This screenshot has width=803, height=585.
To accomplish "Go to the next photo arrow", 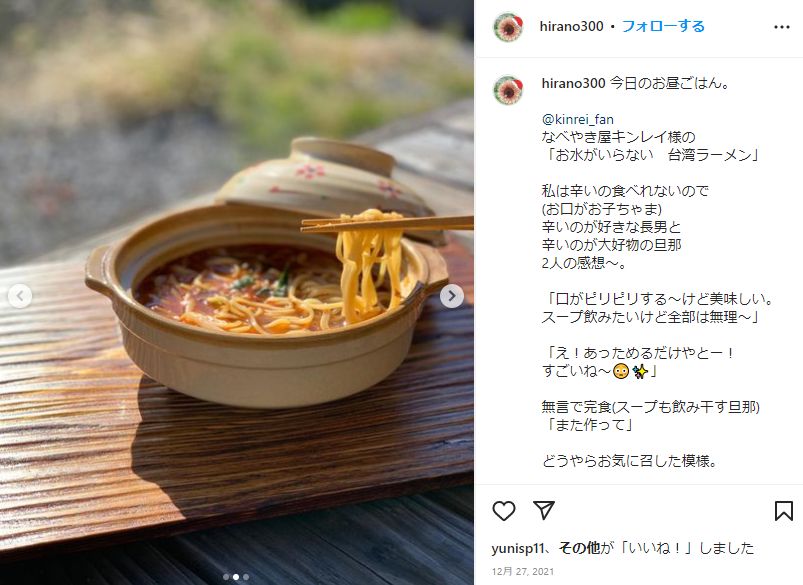I will coord(452,296).
